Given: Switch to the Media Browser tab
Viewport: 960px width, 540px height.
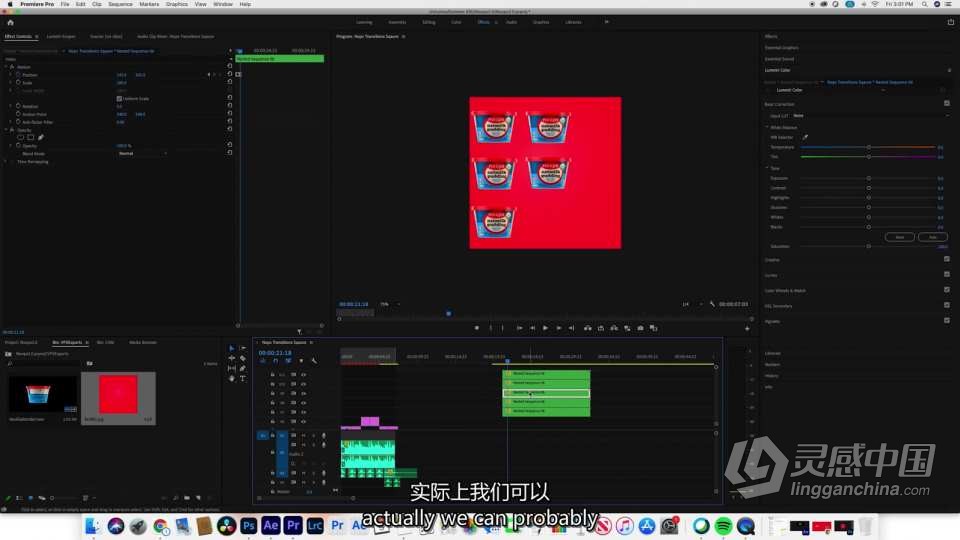Looking at the screenshot, I should tap(143, 342).
